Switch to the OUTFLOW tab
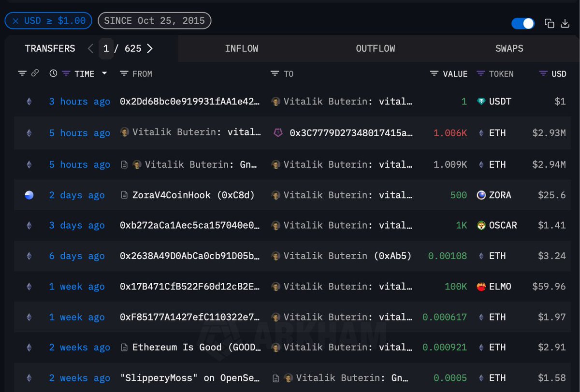 tap(376, 48)
